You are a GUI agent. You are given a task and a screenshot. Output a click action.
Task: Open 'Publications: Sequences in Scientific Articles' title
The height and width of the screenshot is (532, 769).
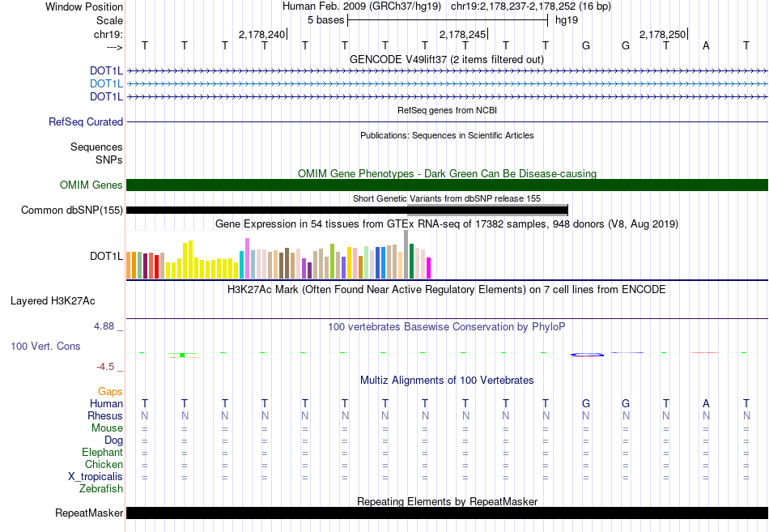click(x=447, y=135)
